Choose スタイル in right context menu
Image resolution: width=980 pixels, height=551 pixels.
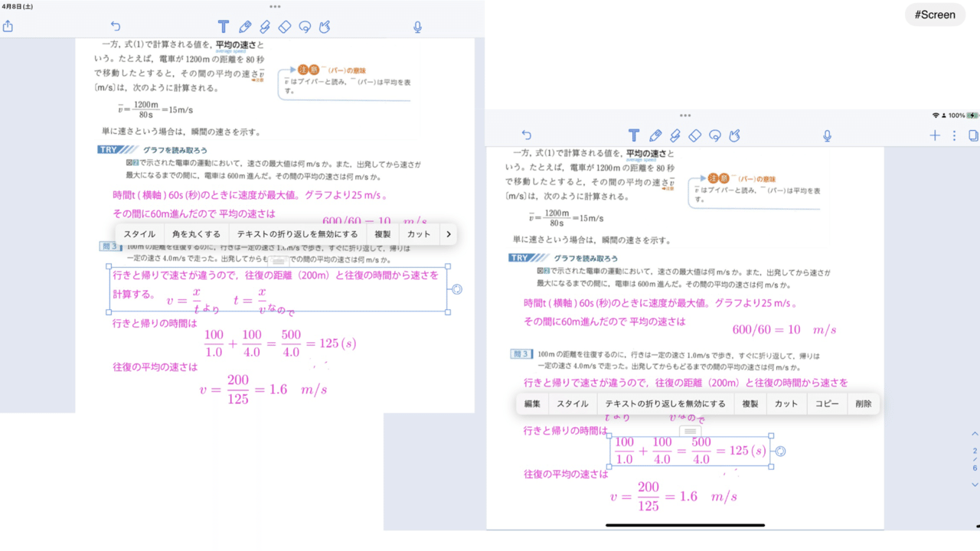click(x=573, y=404)
